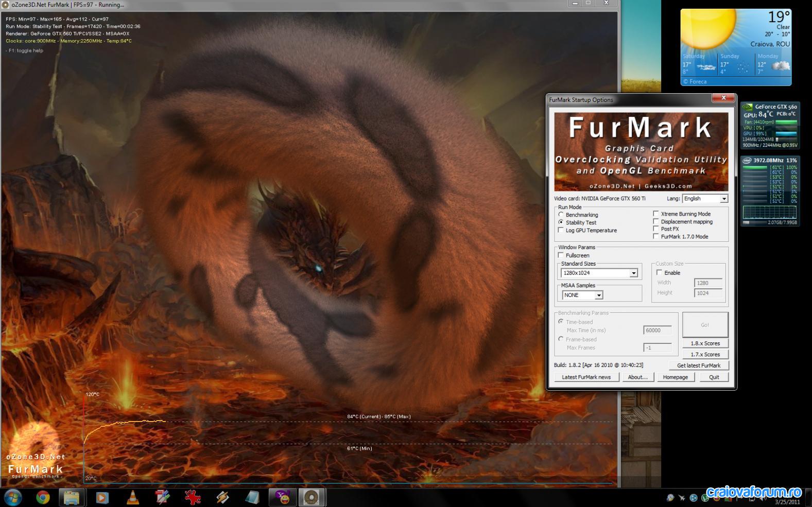Enable Custom Size checkbox

tap(660, 272)
